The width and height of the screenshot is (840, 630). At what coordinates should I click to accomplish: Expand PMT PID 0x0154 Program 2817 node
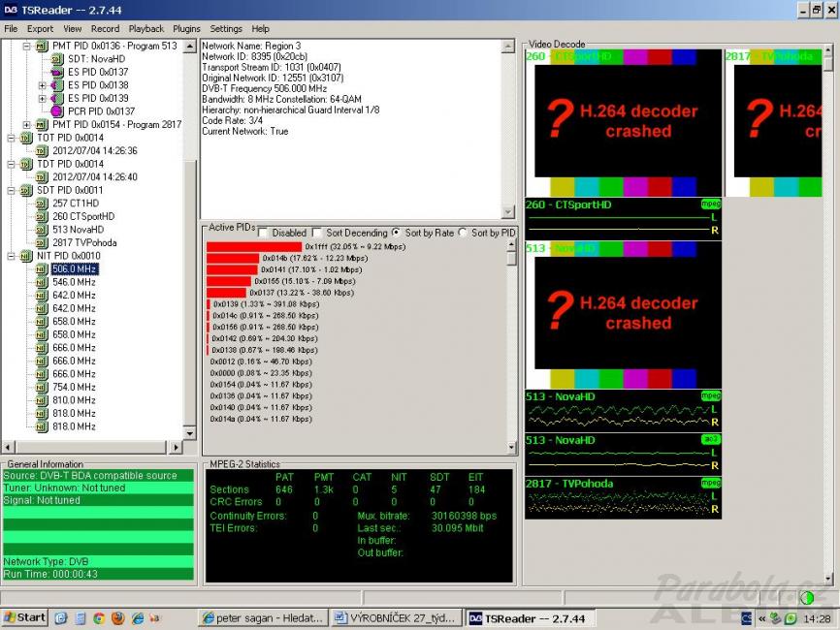click(27, 125)
